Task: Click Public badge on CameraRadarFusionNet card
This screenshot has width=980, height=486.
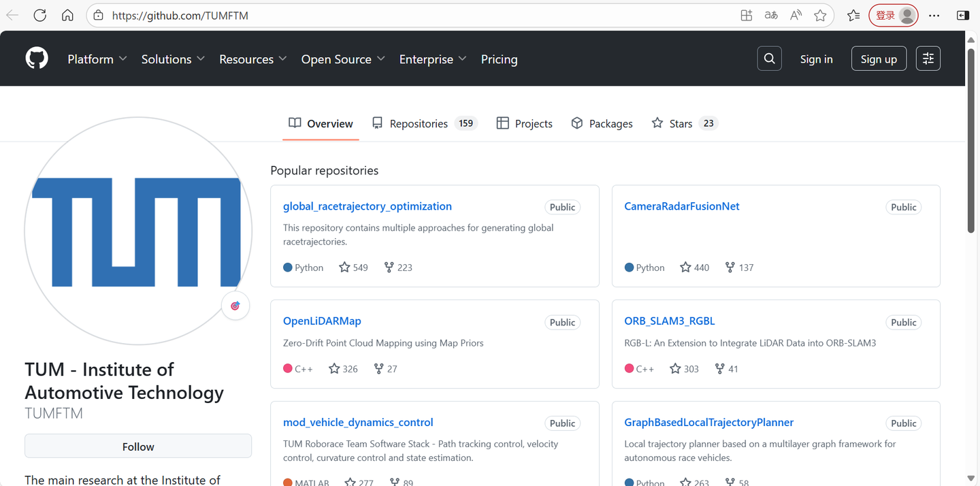Action: coord(903,207)
